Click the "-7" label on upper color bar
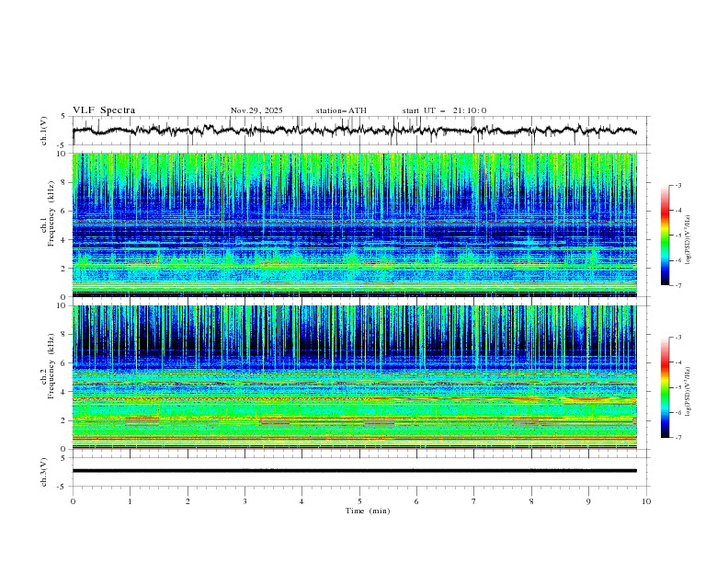Screen dimensions: 728x563 (x=678, y=285)
